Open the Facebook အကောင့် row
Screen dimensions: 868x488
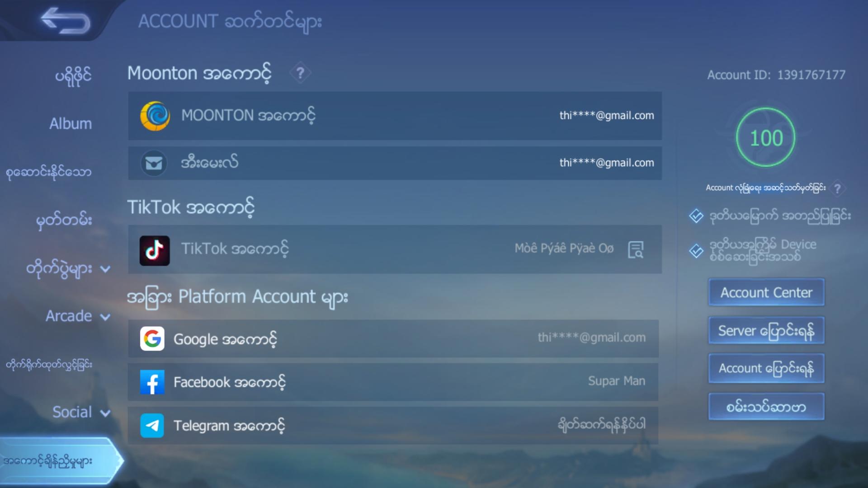tap(393, 382)
